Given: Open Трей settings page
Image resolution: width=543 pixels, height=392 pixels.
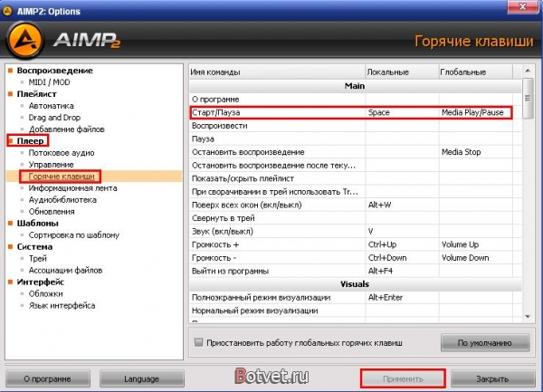Looking at the screenshot, I should (x=37, y=258).
